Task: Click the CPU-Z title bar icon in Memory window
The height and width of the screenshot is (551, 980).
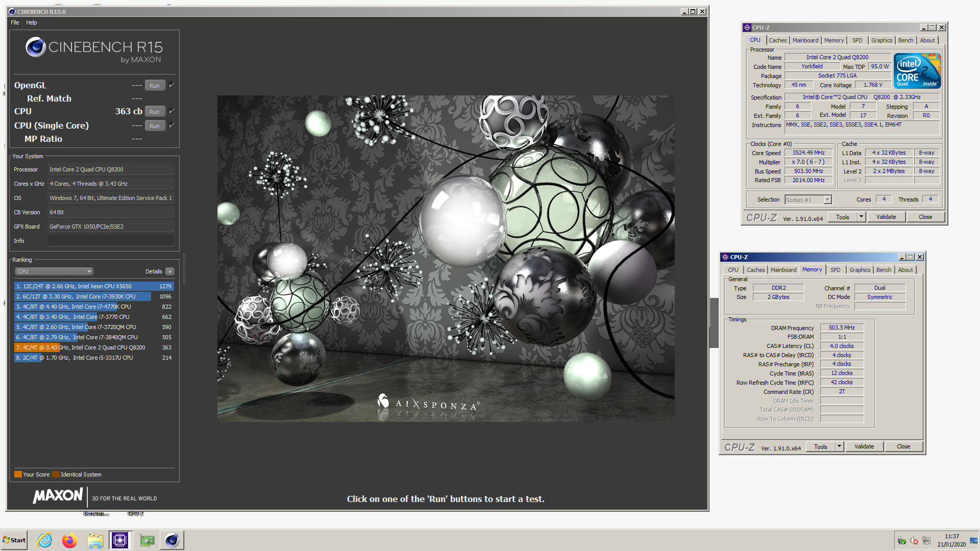Action: pos(725,257)
